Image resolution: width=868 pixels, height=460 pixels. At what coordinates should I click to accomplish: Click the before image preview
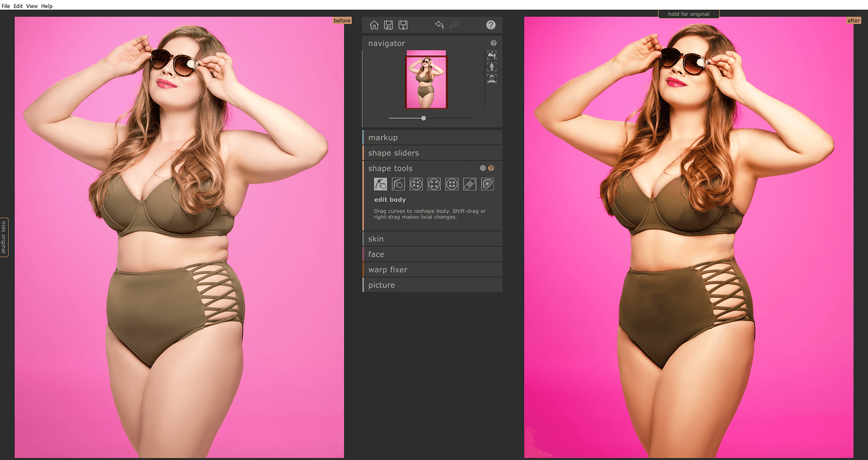tap(179, 237)
